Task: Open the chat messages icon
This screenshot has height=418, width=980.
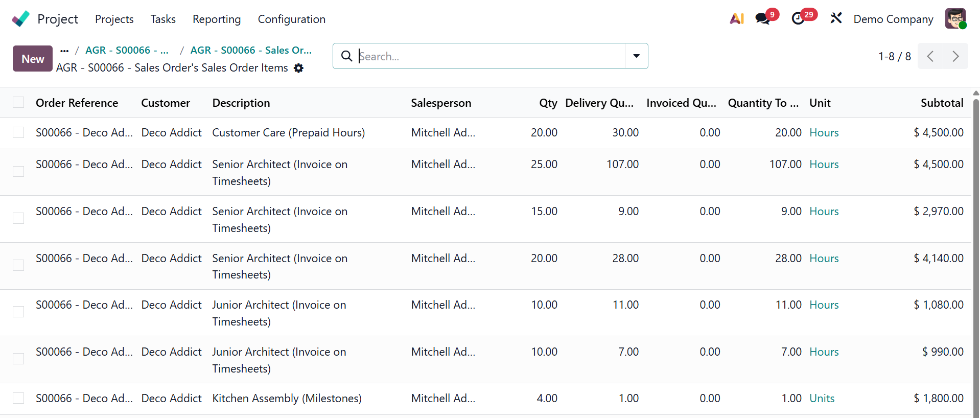Action: [x=763, y=19]
